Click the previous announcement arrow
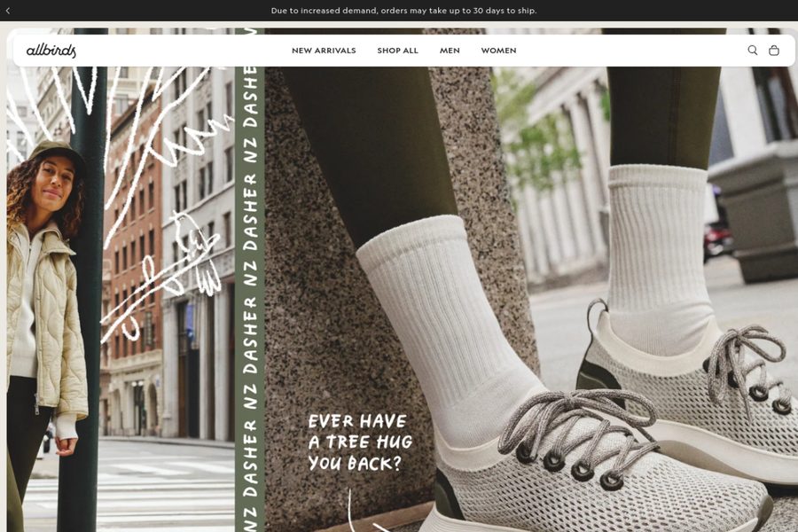This screenshot has width=798, height=532. coord(8,10)
